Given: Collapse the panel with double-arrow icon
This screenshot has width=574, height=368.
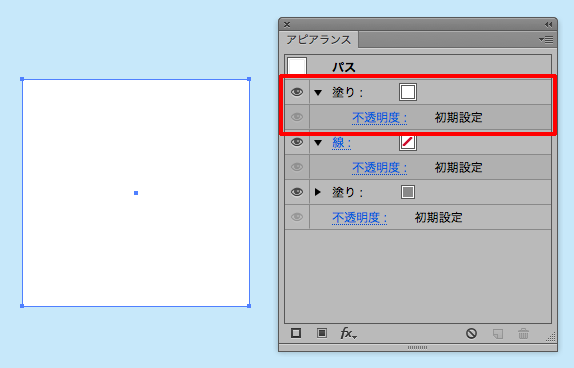Looking at the screenshot, I should pyautogui.click(x=548, y=25).
